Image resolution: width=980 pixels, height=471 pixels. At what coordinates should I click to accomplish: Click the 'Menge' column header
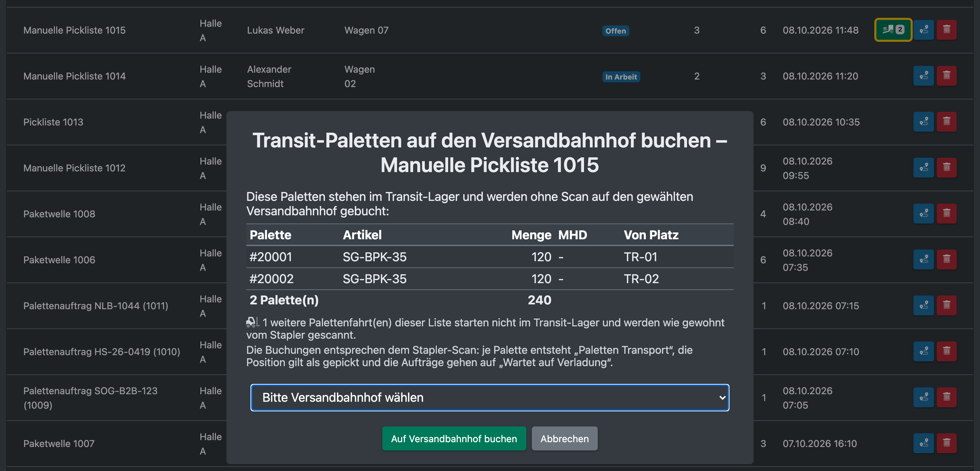point(531,235)
